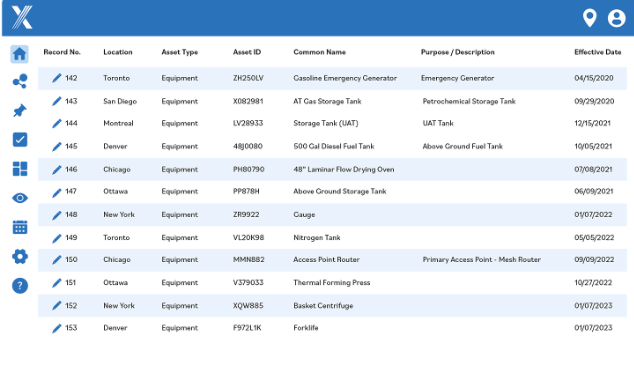Click Gasoline Emergency Generator name
634x381 pixels.
tap(345, 78)
